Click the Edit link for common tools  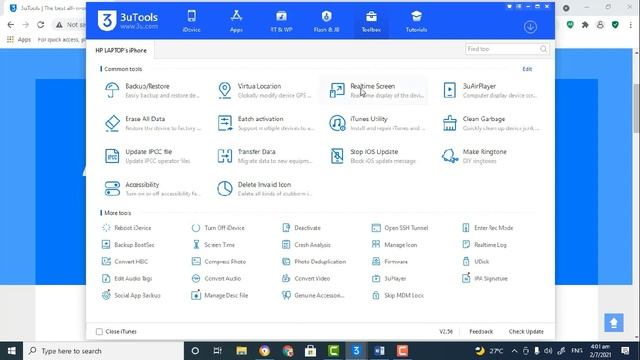(527, 69)
